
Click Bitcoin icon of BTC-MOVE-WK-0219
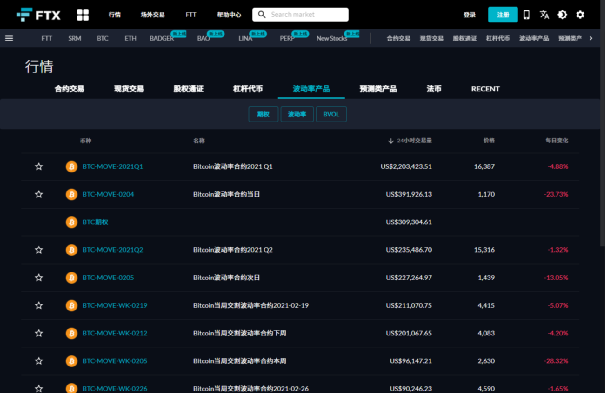(x=71, y=305)
